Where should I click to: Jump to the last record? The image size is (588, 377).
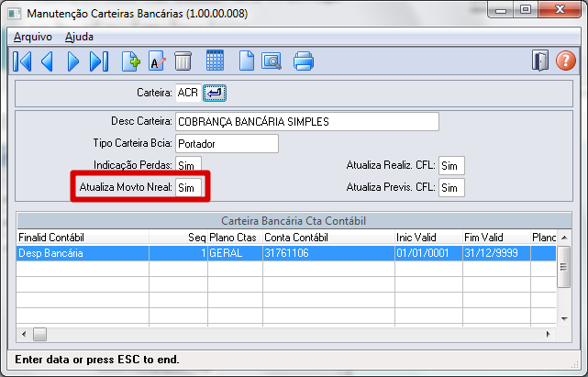pyautogui.click(x=99, y=61)
